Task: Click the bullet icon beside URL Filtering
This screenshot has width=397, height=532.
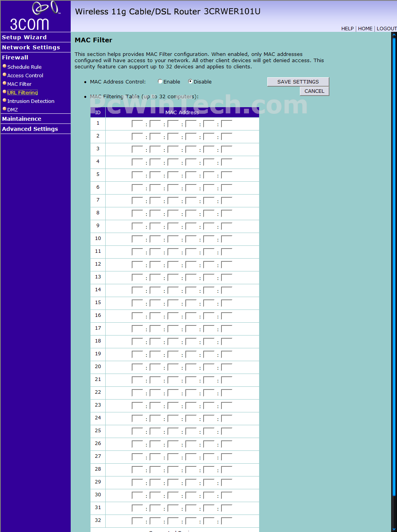Action: coord(5,92)
